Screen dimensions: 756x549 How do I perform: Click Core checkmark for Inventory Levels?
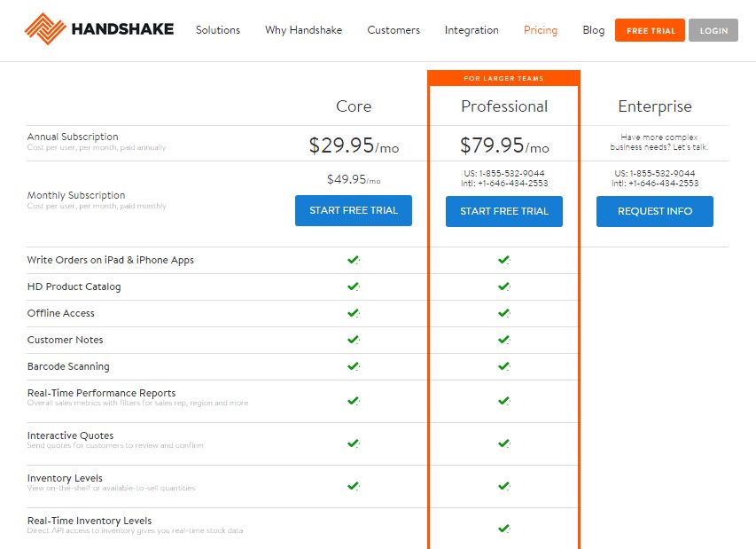click(x=354, y=485)
